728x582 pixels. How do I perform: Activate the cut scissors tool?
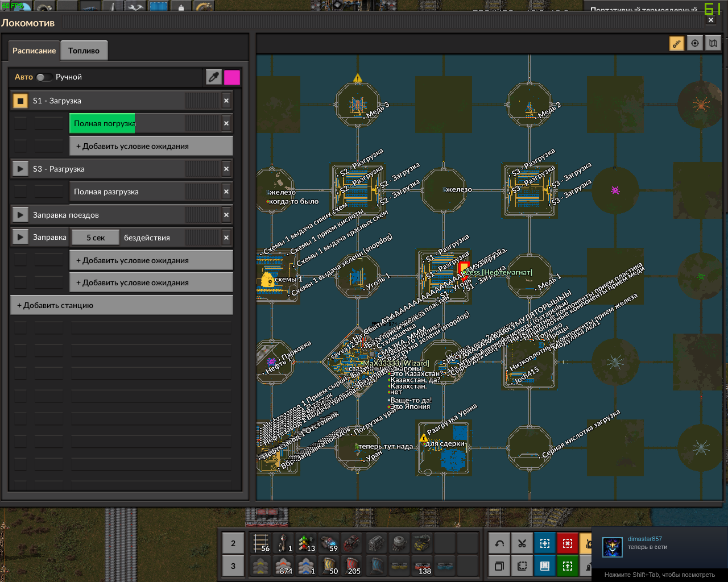click(x=522, y=543)
